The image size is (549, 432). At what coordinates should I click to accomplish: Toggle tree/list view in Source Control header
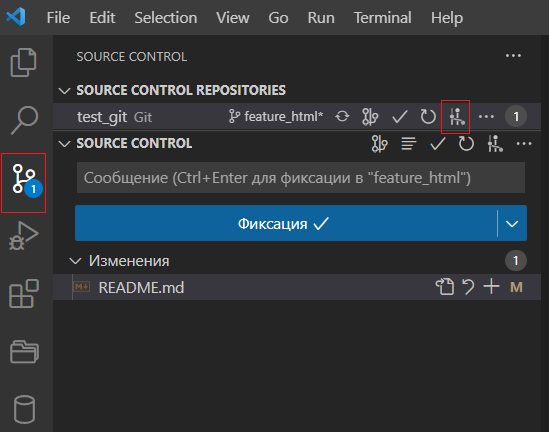tap(409, 144)
